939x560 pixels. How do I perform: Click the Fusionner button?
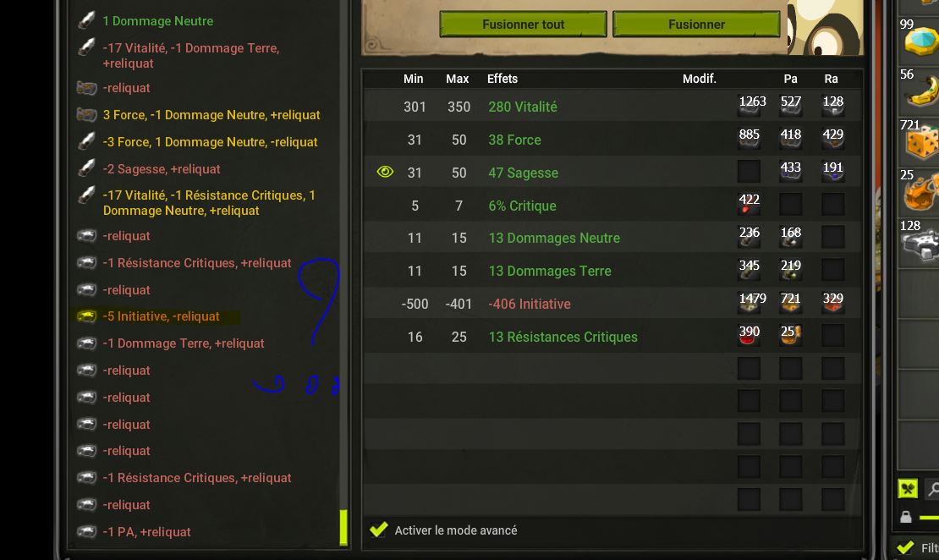696,24
